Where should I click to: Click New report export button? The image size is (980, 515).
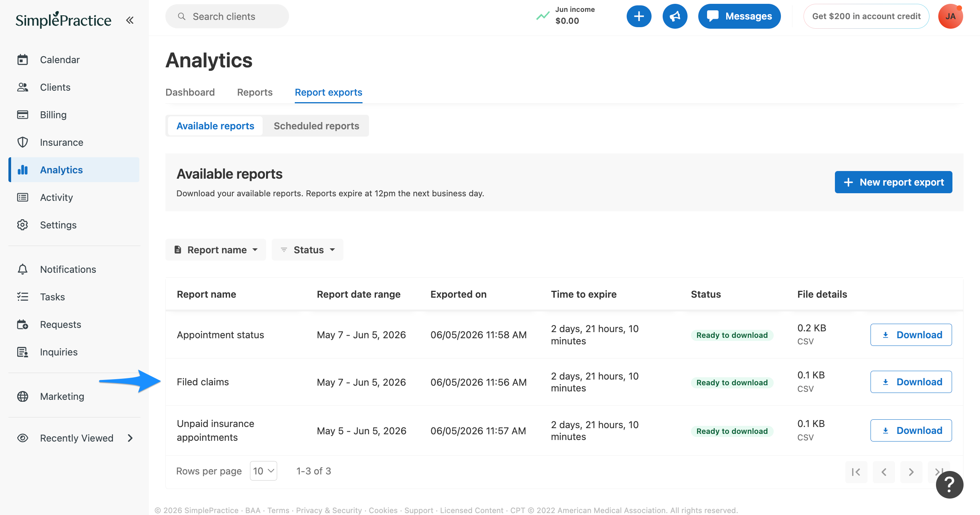[893, 182]
